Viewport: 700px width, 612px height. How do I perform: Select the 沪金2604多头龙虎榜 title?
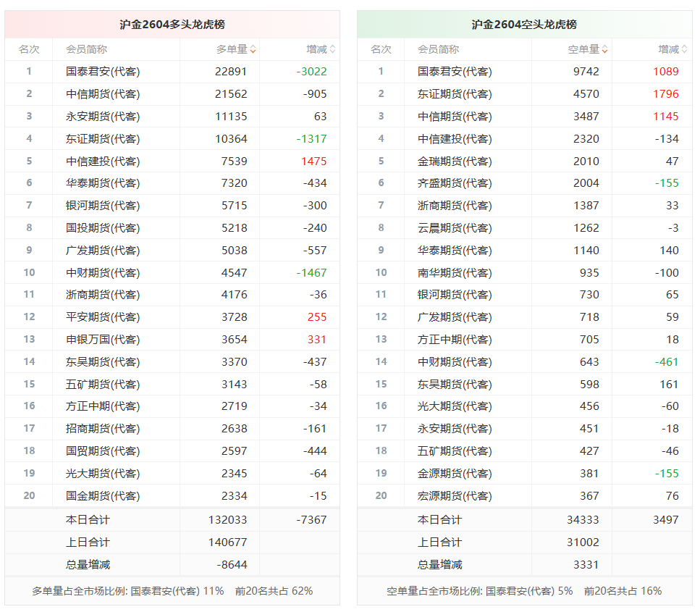click(x=172, y=25)
